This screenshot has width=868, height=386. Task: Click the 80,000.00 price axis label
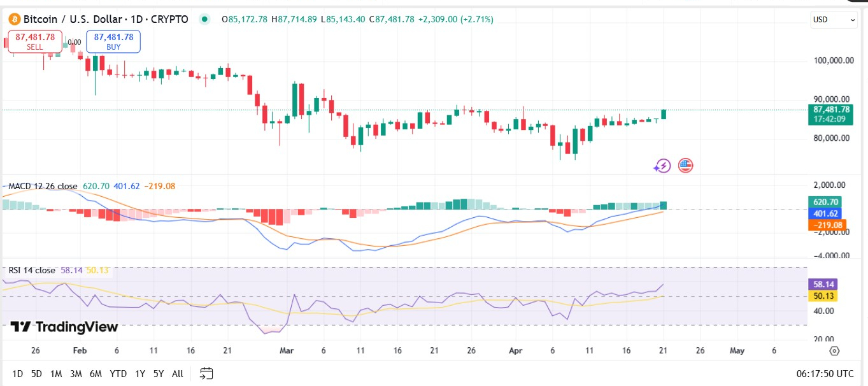click(831, 138)
